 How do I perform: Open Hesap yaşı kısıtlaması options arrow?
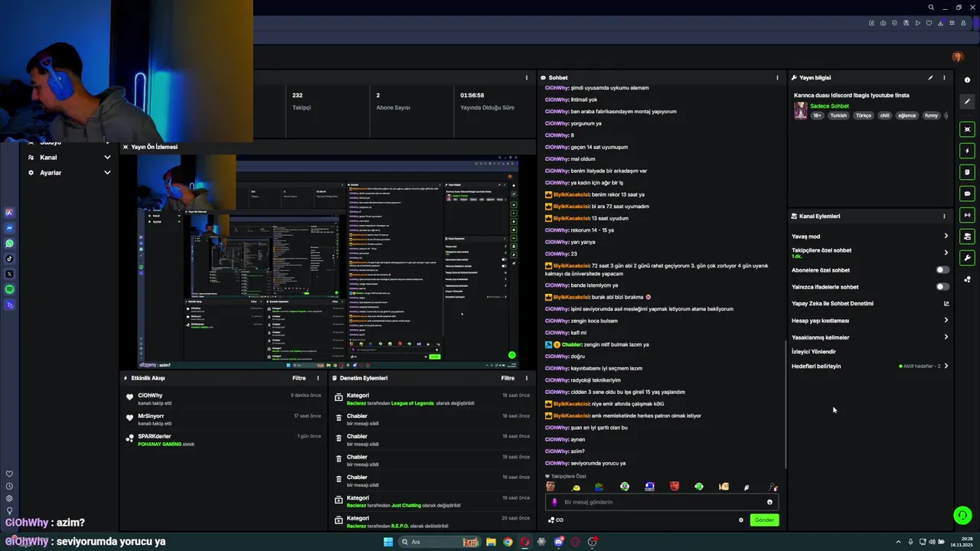[x=946, y=321]
